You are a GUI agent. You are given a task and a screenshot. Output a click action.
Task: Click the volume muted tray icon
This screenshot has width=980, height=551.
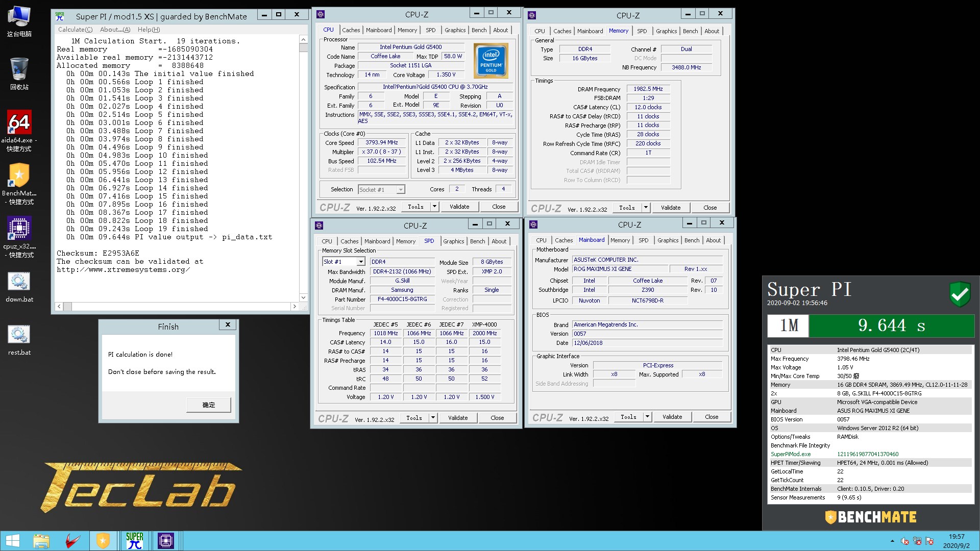click(905, 541)
